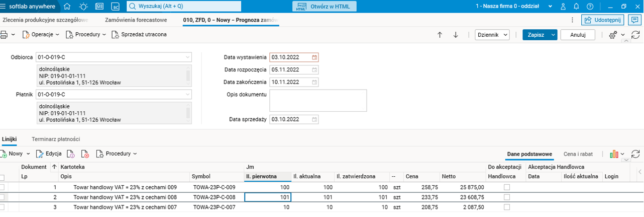This screenshot has height=217, width=644.
Task: Expand the Zapisz split-button arrow
Action: pos(553,35)
